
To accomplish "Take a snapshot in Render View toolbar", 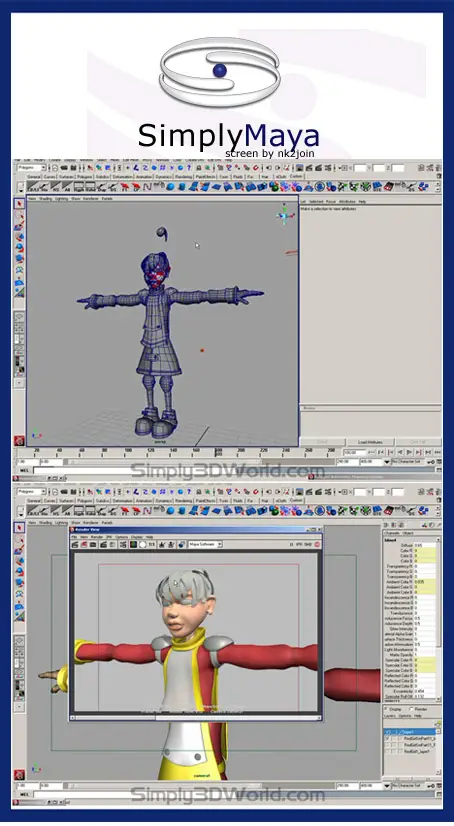I will pos(93,544).
